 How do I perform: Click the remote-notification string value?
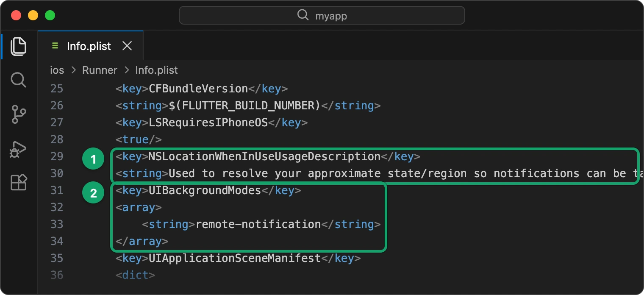(258, 224)
